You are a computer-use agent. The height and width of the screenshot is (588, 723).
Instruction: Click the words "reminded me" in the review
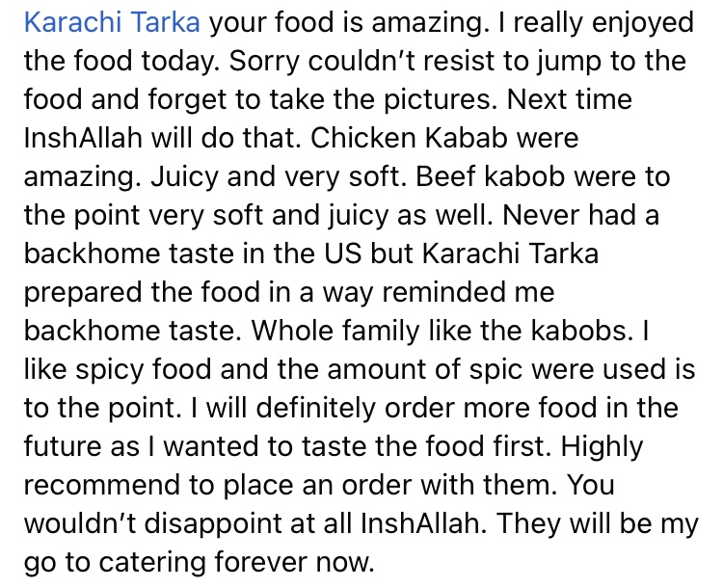coord(468,292)
